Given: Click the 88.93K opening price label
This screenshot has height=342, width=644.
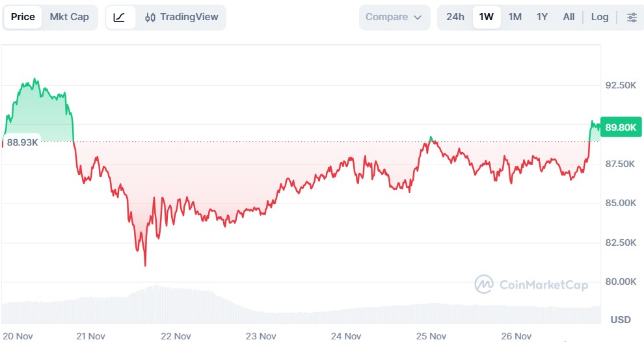Looking at the screenshot, I should coord(22,142).
